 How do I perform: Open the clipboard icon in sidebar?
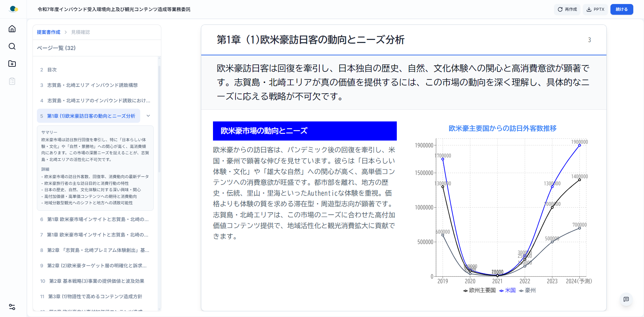12,81
